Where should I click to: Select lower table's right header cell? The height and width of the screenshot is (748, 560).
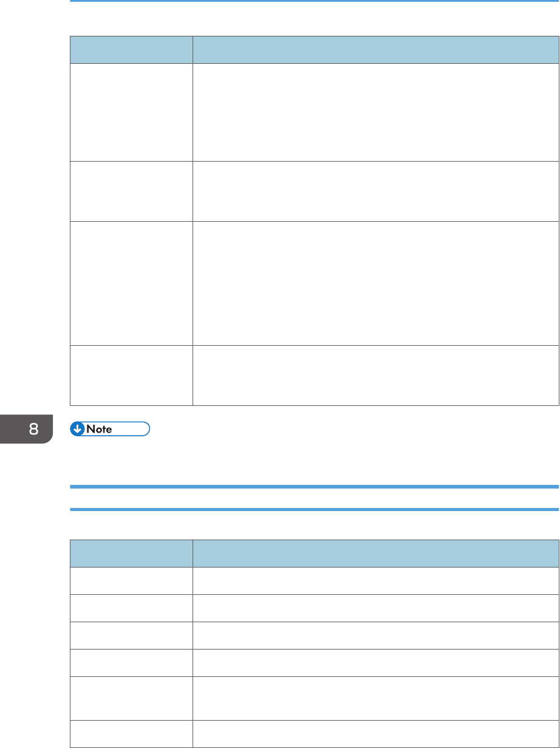pyautogui.click(x=375, y=553)
